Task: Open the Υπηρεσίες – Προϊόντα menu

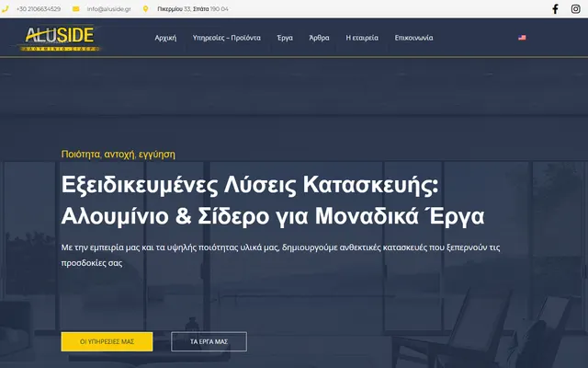Action: (x=227, y=38)
